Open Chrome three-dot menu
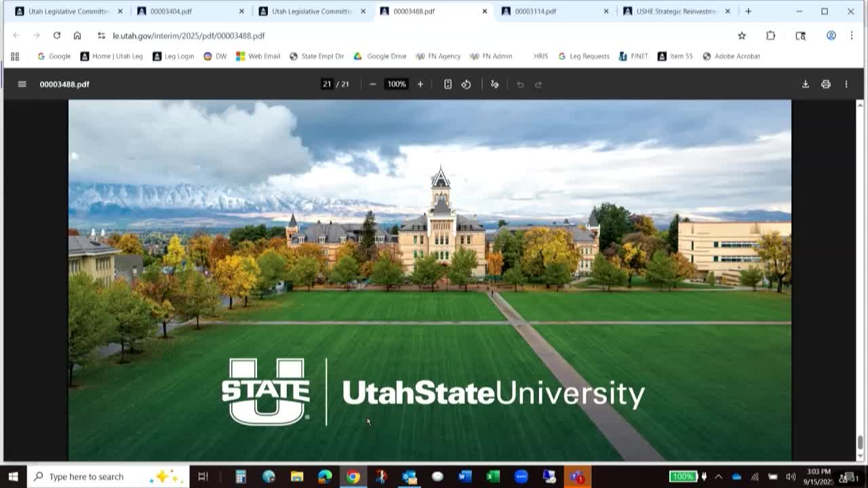The height and width of the screenshot is (488, 868). pos(852,35)
